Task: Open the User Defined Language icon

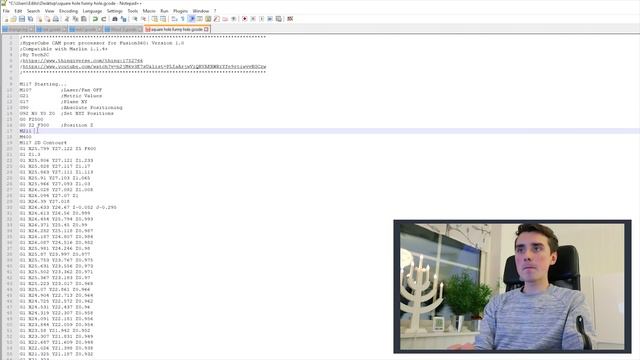Action: [200, 19]
